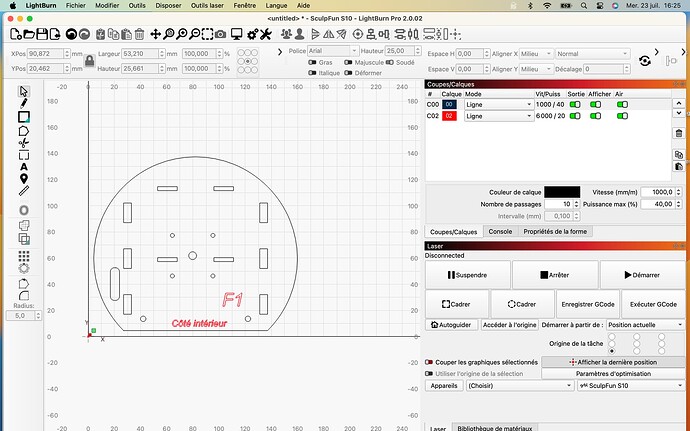Open the Grid Array tool

pos(24,256)
